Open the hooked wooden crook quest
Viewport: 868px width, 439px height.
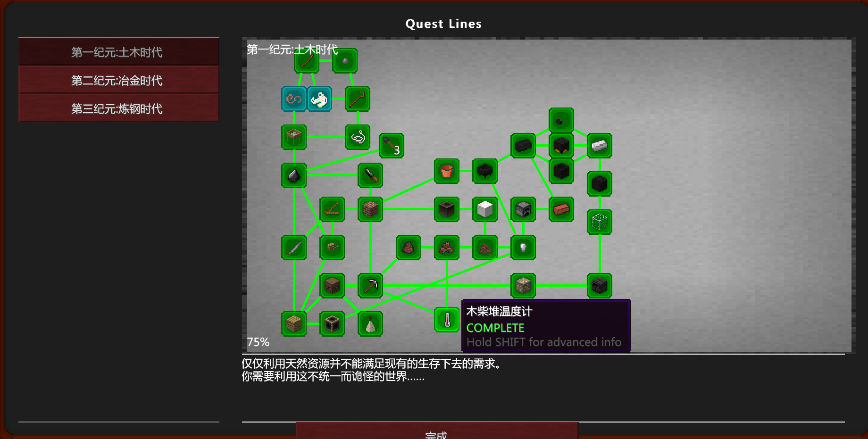[358, 99]
